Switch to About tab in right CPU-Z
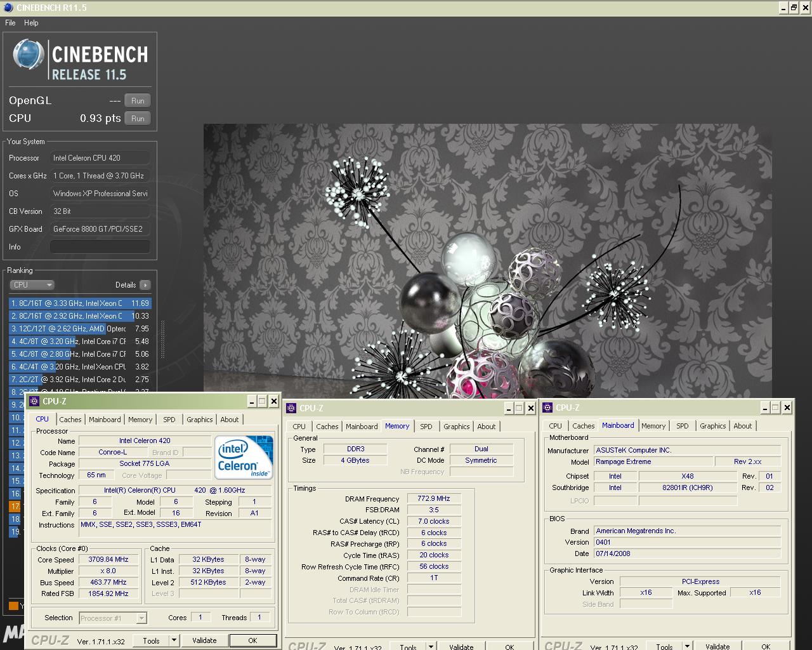 pos(743,426)
